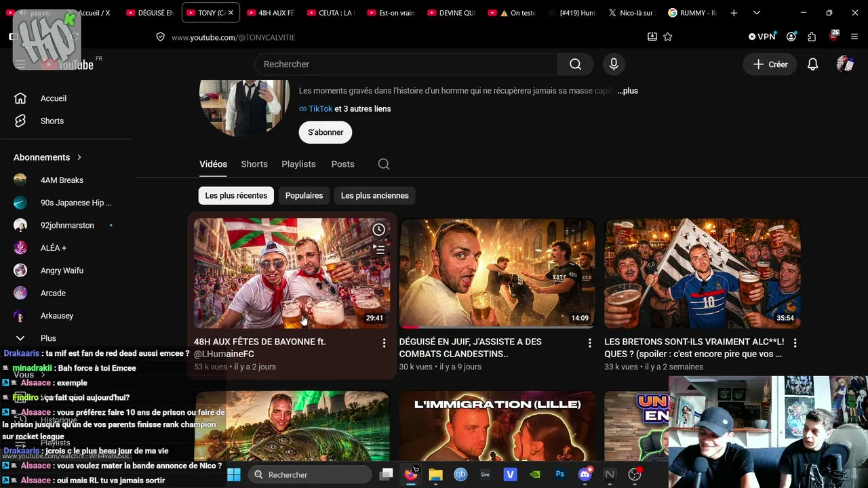Switch to the 48H AUX FÊ browser tab
The image size is (868, 488).
click(x=271, y=13)
